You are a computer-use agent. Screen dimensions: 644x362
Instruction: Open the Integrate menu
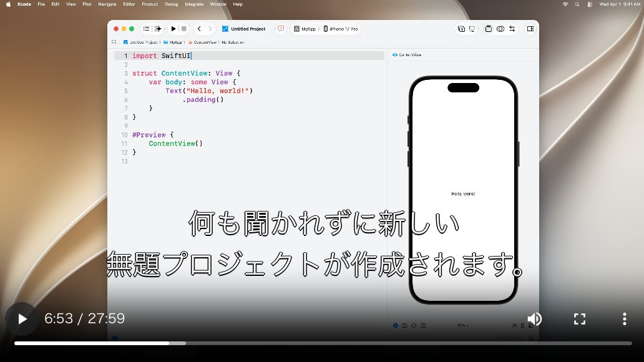[x=194, y=4]
